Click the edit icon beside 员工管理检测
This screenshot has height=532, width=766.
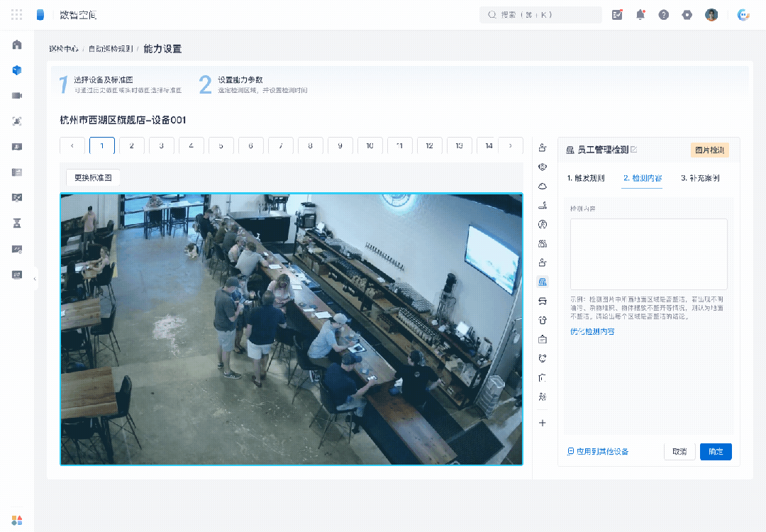point(634,150)
